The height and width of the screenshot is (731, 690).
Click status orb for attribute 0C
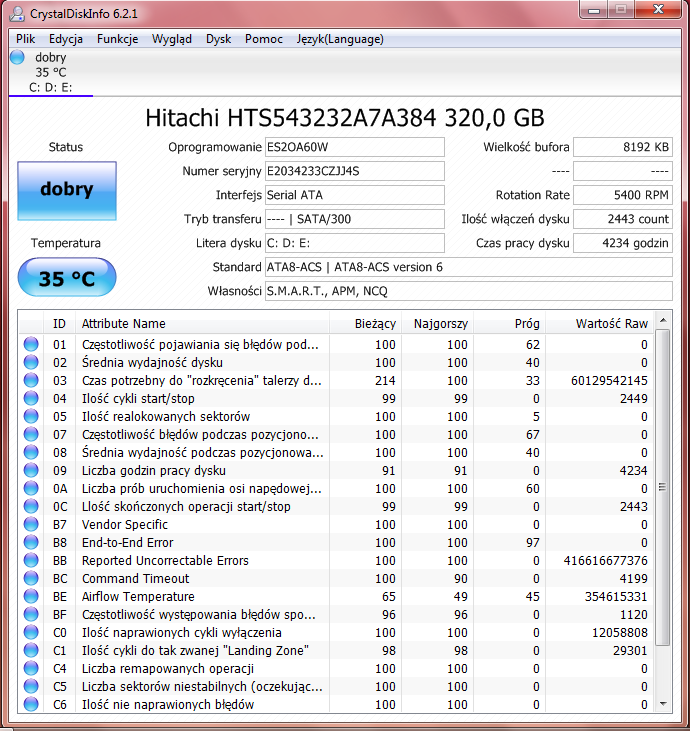[x=31, y=506]
